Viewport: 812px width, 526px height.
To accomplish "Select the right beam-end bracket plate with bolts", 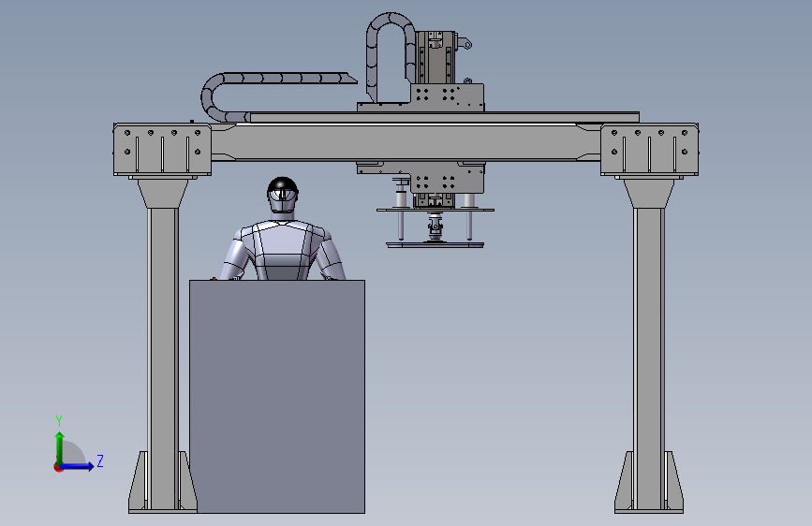I will [649, 150].
